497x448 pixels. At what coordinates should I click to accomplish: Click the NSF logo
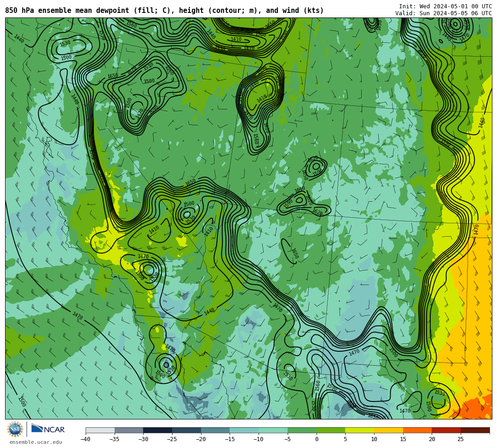[15, 430]
